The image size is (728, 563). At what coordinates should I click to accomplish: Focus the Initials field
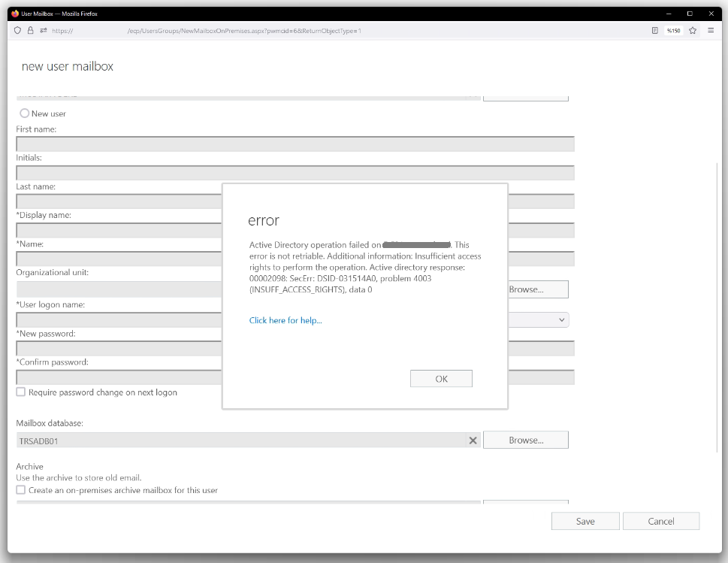pyautogui.click(x=295, y=173)
